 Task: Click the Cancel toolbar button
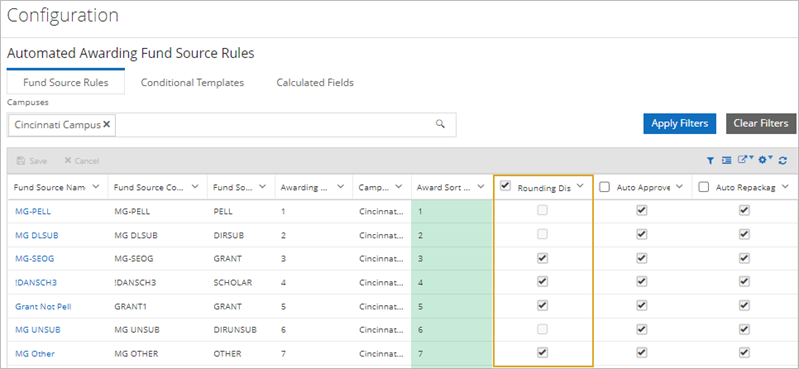point(82,161)
